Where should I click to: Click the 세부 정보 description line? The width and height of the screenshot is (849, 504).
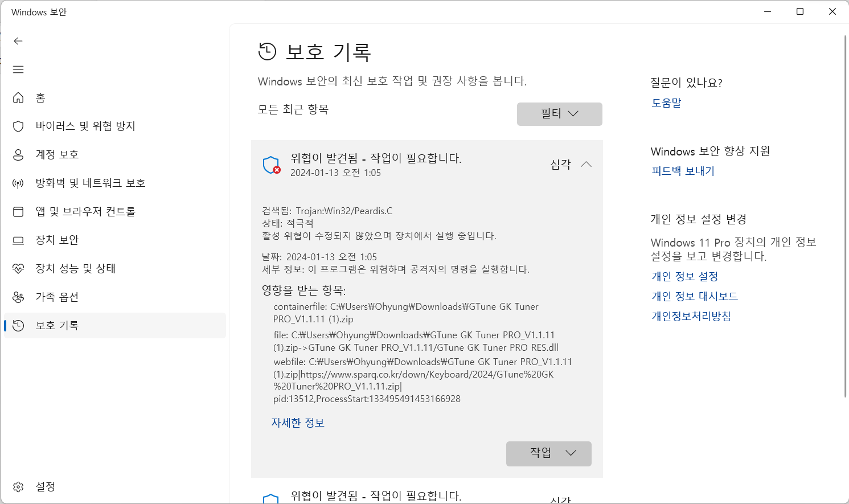pos(396,269)
